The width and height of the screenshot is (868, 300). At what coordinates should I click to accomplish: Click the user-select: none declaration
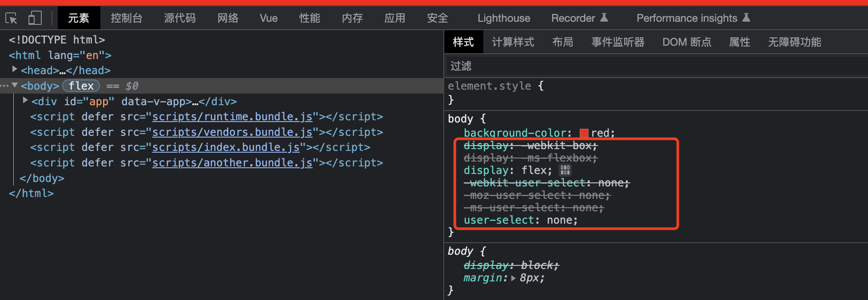click(x=521, y=220)
